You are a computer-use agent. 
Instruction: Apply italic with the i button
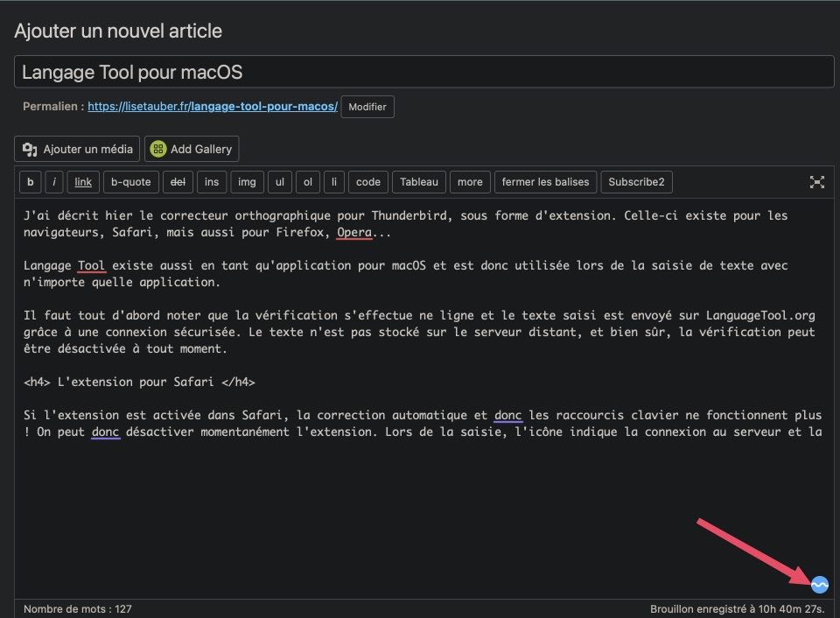pos(54,182)
